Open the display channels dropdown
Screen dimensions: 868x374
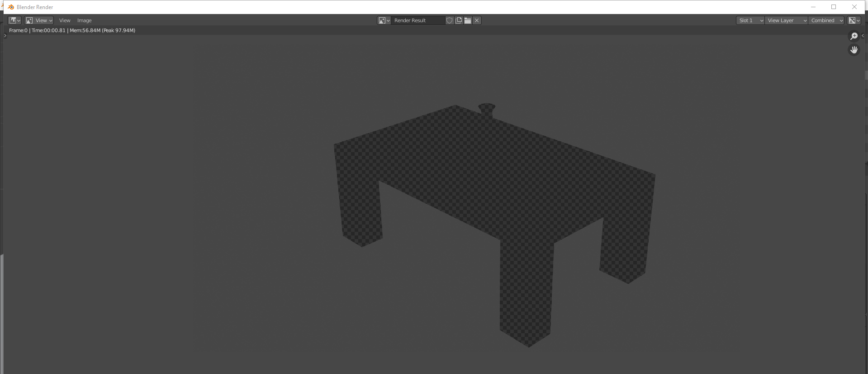click(854, 20)
